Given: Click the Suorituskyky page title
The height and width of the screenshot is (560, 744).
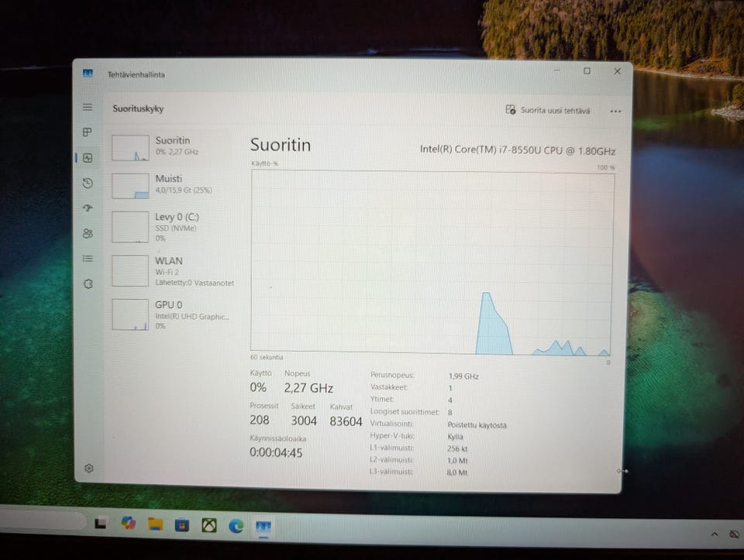Looking at the screenshot, I should [138, 108].
